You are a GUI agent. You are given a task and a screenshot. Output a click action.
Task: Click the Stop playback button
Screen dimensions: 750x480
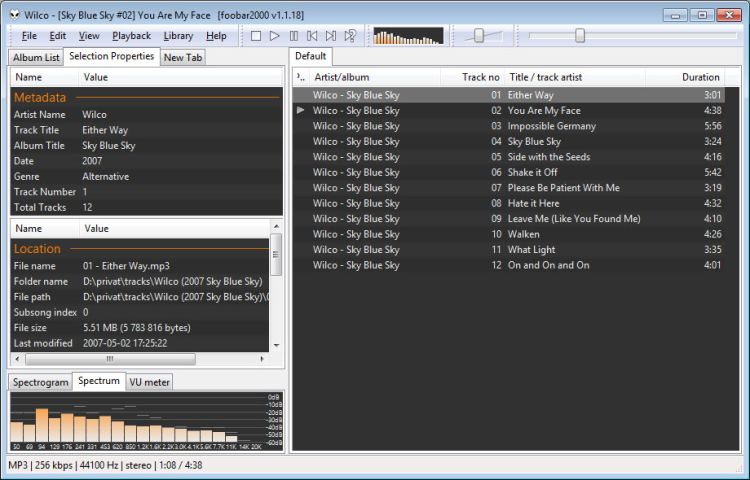[256, 36]
